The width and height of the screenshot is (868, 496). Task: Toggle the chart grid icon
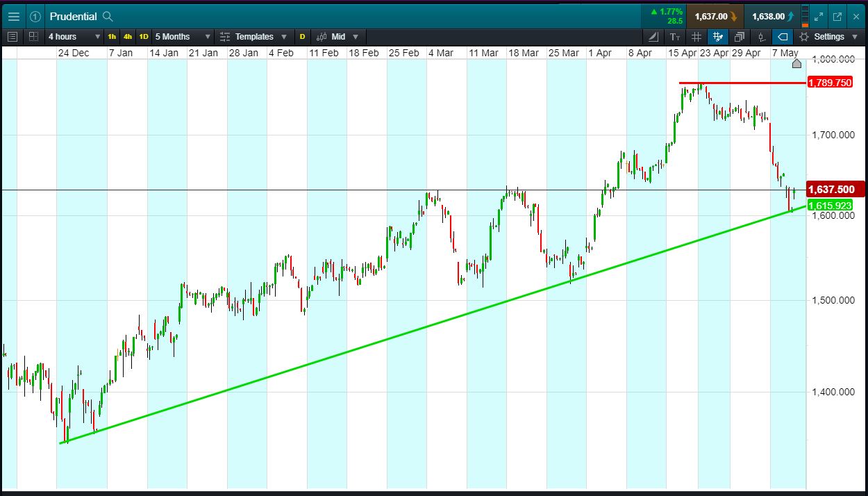(696, 37)
